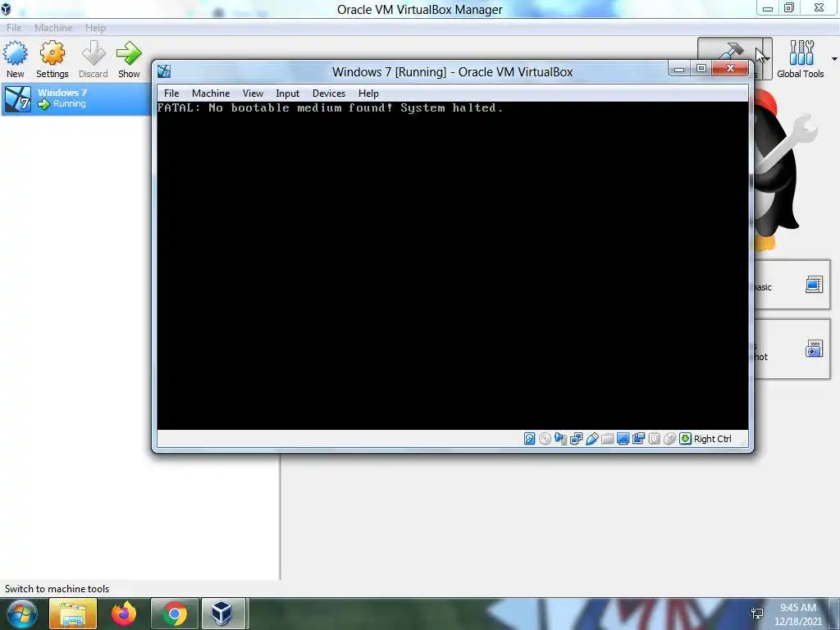Screen dimensions: 840x630
Task: Click the network tray icon
Action: [x=757, y=614]
